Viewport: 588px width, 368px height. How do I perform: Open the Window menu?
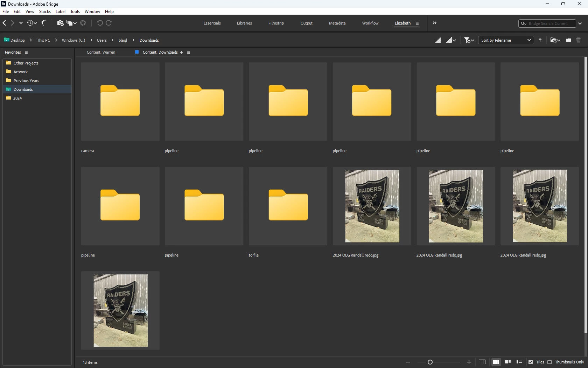tap(92, 12)
